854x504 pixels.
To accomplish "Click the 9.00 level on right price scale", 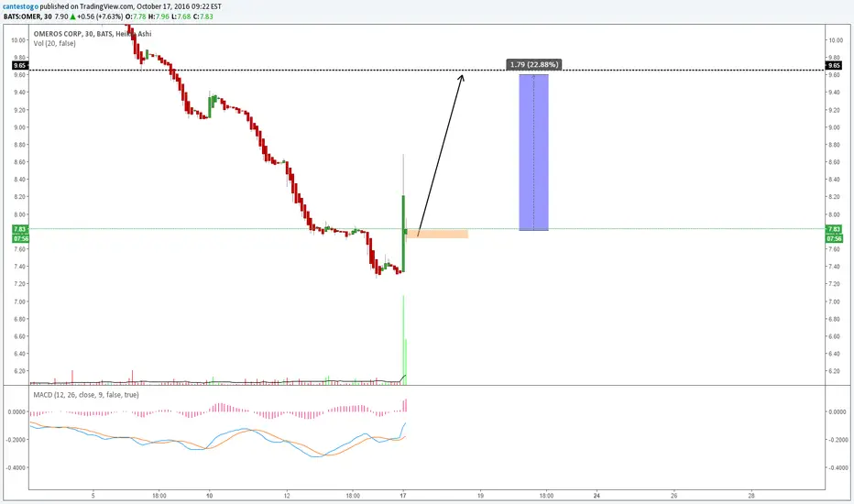I will point(835,127).
